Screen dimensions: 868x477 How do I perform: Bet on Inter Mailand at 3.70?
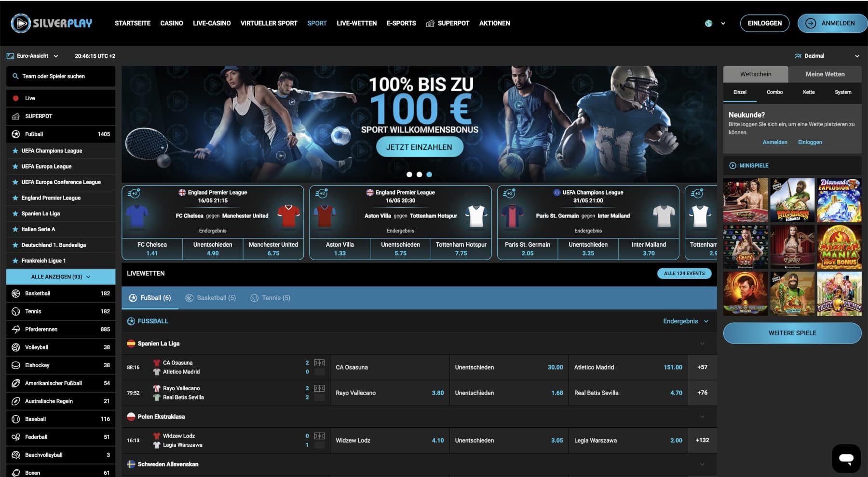[x=649, y=249]
